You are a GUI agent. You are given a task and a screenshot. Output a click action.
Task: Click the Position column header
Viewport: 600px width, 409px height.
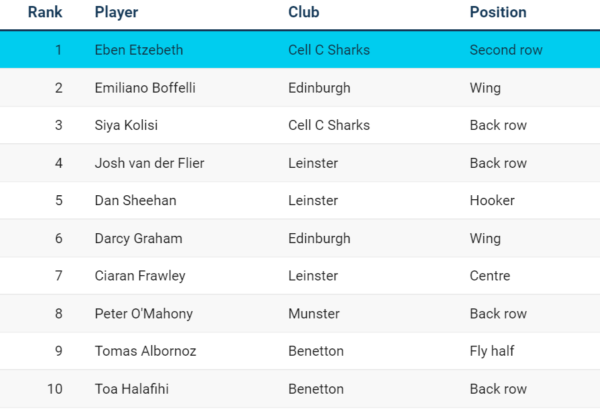pyautogui.click(x=498, y=12)
